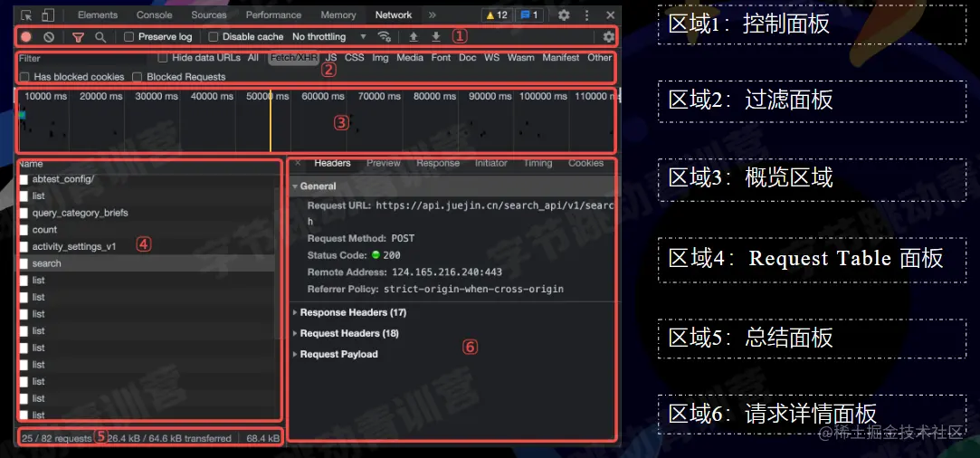Image resolution: width=980 pixels, height=458 pixels.
Task: Filter requests by All types
Action: click(253, 58)
